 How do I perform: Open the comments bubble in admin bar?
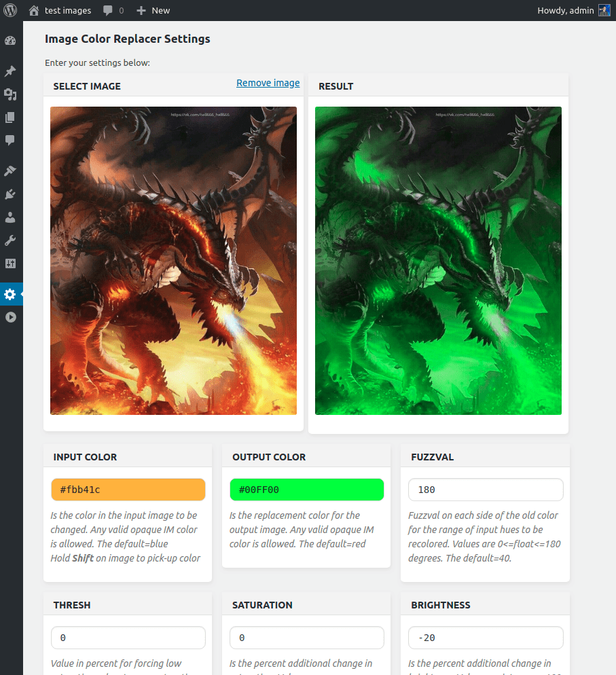[x=107, y=10]
